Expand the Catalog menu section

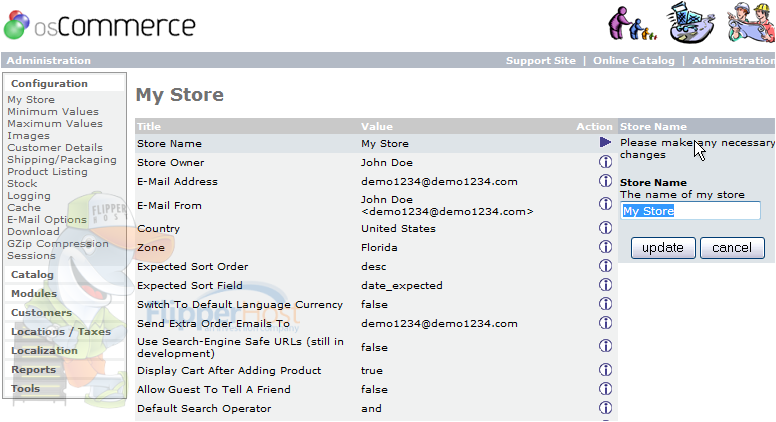(32, 275)
